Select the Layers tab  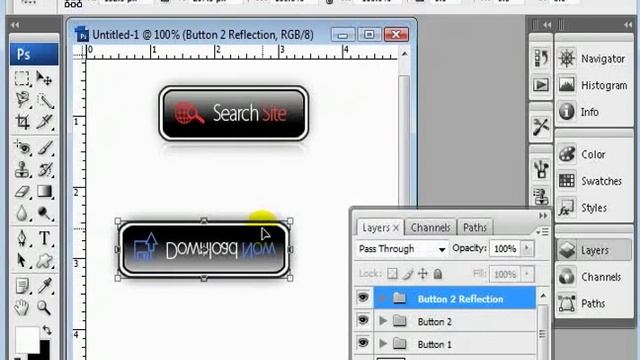pyautogui.click(x=376, y=227)
